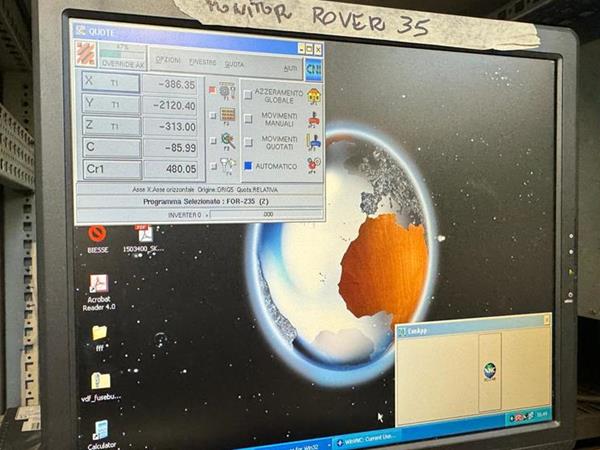600x450 pixels.
Task: Open the 1503400_SK PDF desktop file
Action: tap(144, 239)
